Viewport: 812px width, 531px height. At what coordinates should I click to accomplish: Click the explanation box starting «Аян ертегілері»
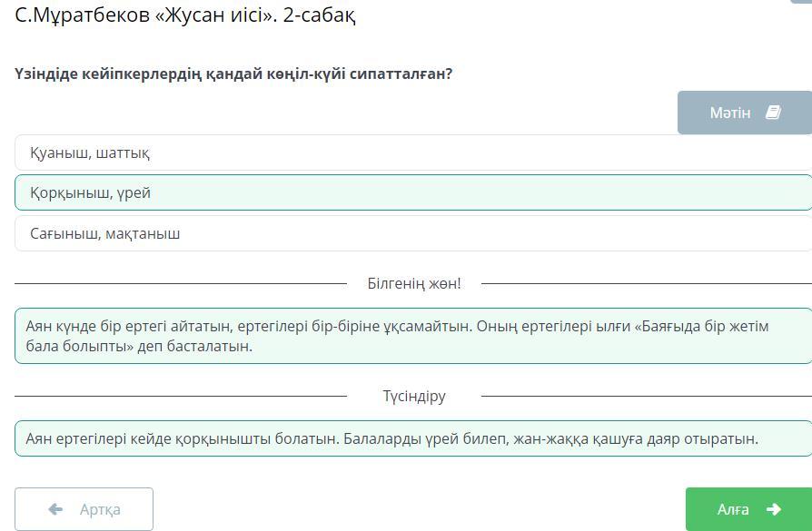tap(413, 438)
